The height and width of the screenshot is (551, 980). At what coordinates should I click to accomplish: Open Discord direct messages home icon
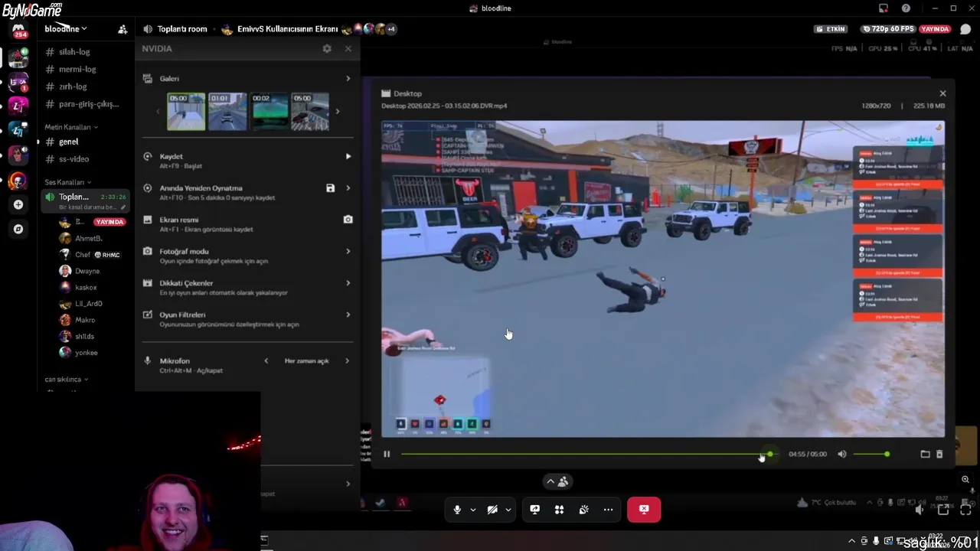pos(18,31)
